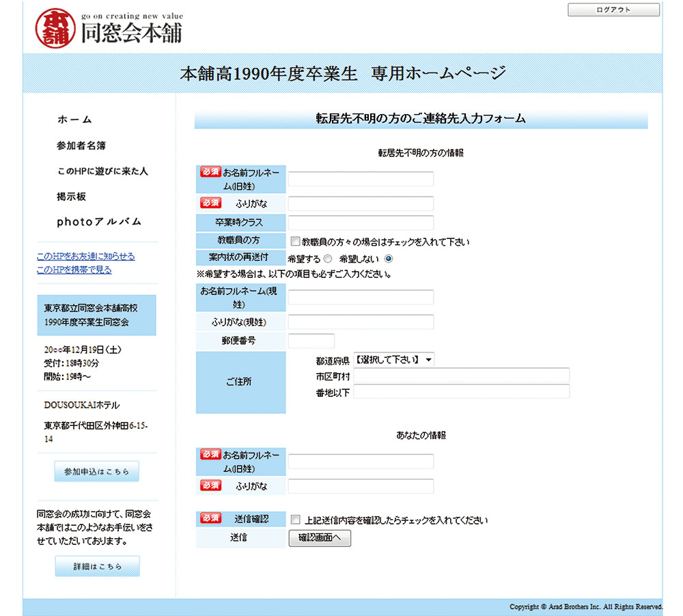Click the 転居先不明の方のご連絡先入力フォーム heading
This screenshot has width=683, height=616.
pyautogui.click(x=421, y=119)
